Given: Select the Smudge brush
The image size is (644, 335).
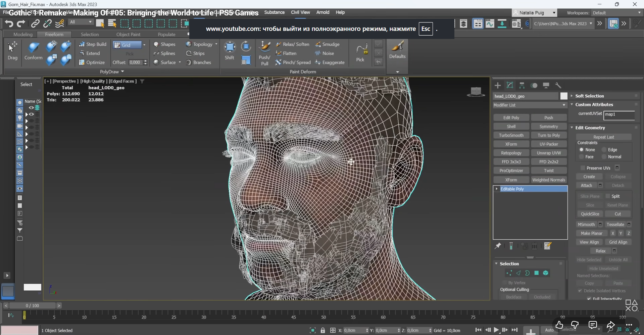Looking at the screenshot, I should tap(328, 44).
